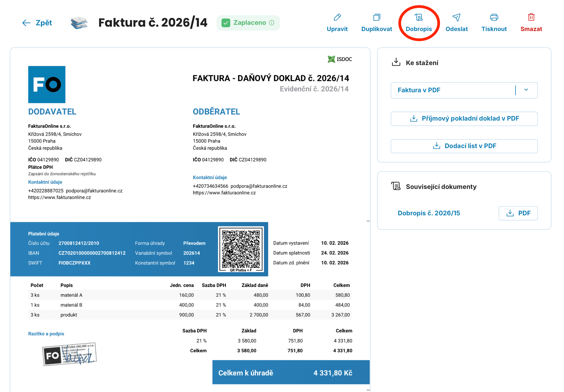Click the QR Platba code
The height and width of the screenshot is (392, 564).
coord(241,249)
